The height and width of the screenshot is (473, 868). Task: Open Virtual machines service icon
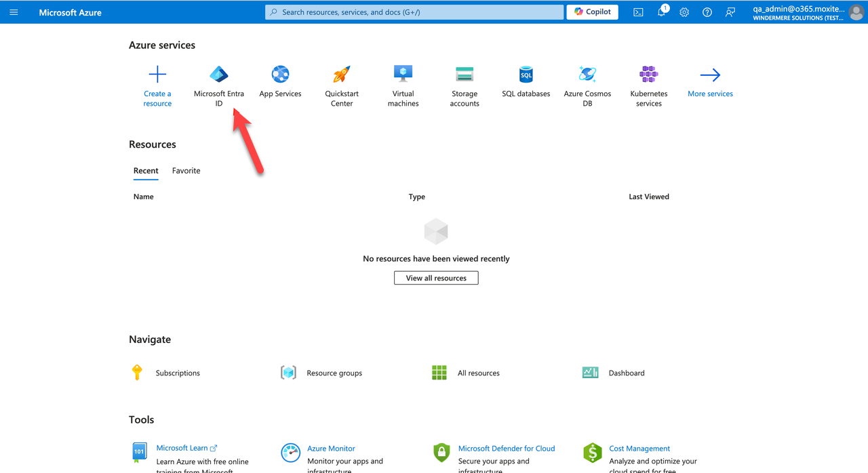(403, 74)
